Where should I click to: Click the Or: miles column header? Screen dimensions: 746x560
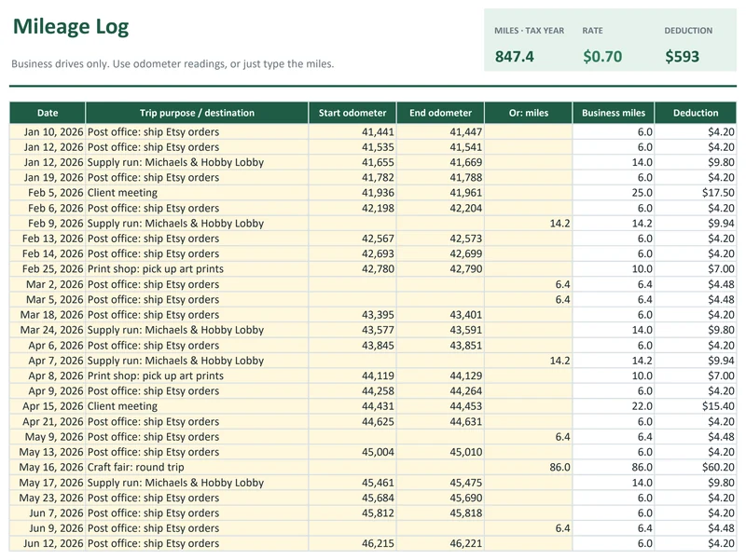(x=529, y=113)
